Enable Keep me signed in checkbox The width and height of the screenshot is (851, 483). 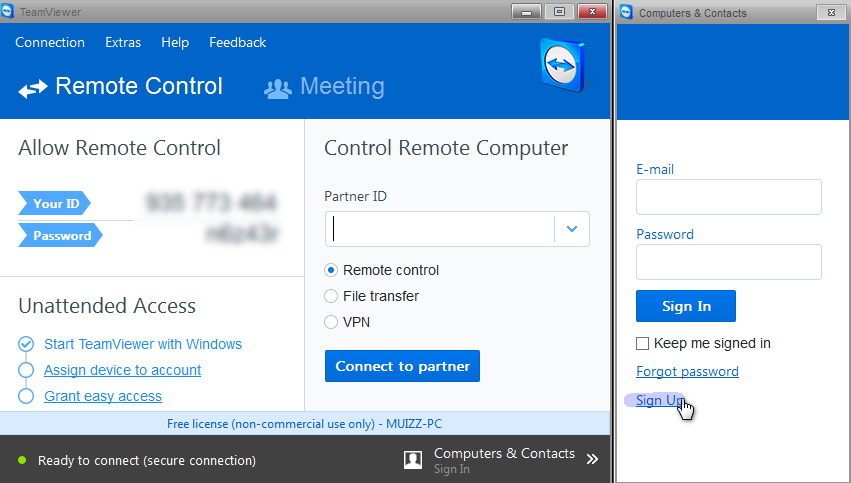tap(643, 344)
